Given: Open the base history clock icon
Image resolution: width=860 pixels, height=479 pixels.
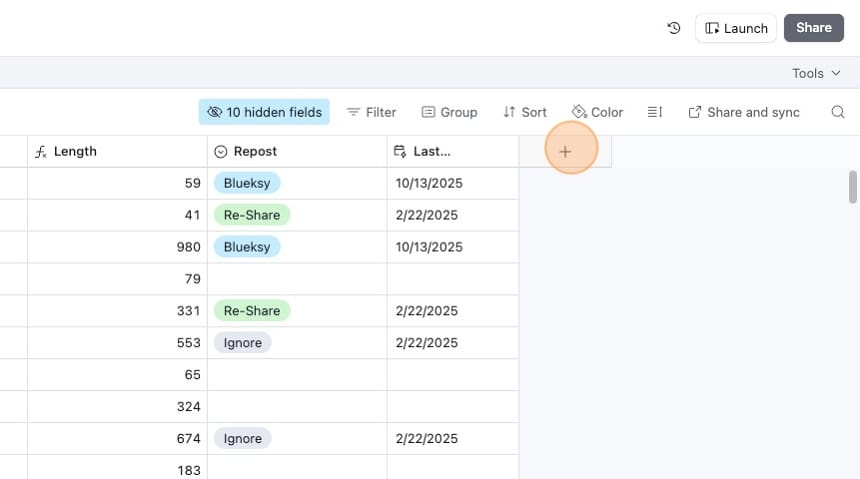Looking at the screenshot, I should pyautogui.click(x=674, y=28).
